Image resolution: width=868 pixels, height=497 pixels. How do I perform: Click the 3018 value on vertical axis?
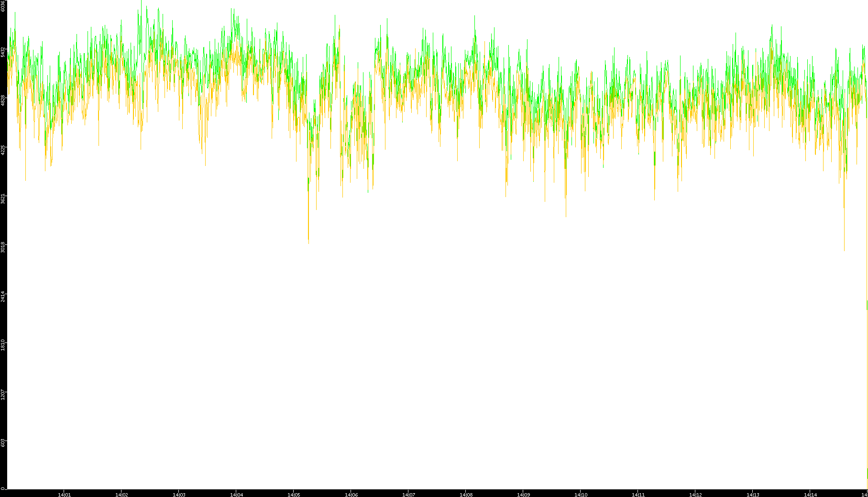(x=3, y=247)
